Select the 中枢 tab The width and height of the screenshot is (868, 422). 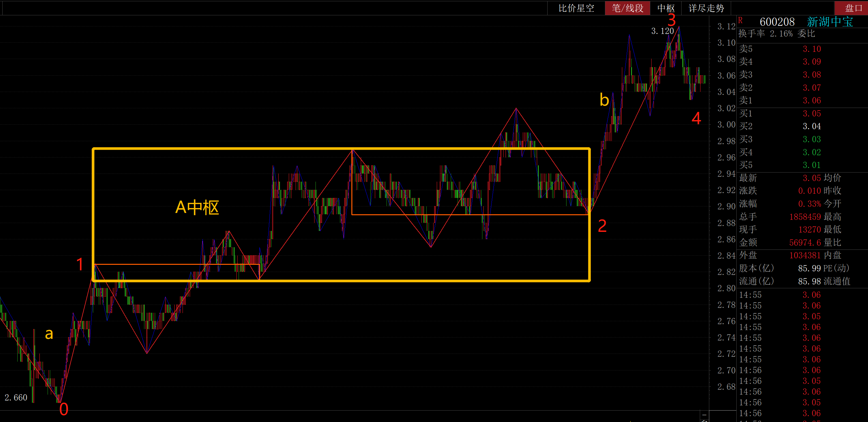(666, 8)
